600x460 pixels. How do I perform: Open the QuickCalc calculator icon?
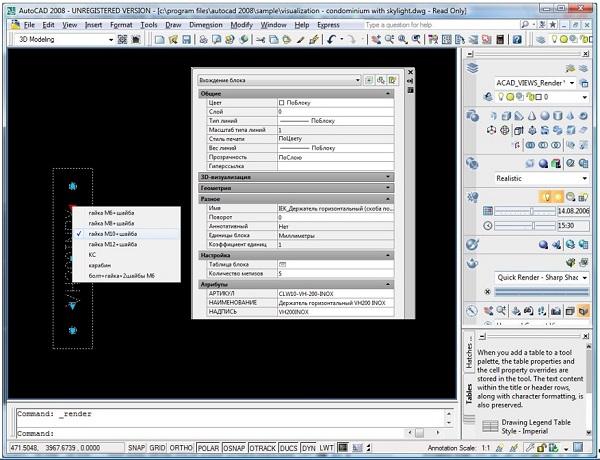(x=500, y=39)
